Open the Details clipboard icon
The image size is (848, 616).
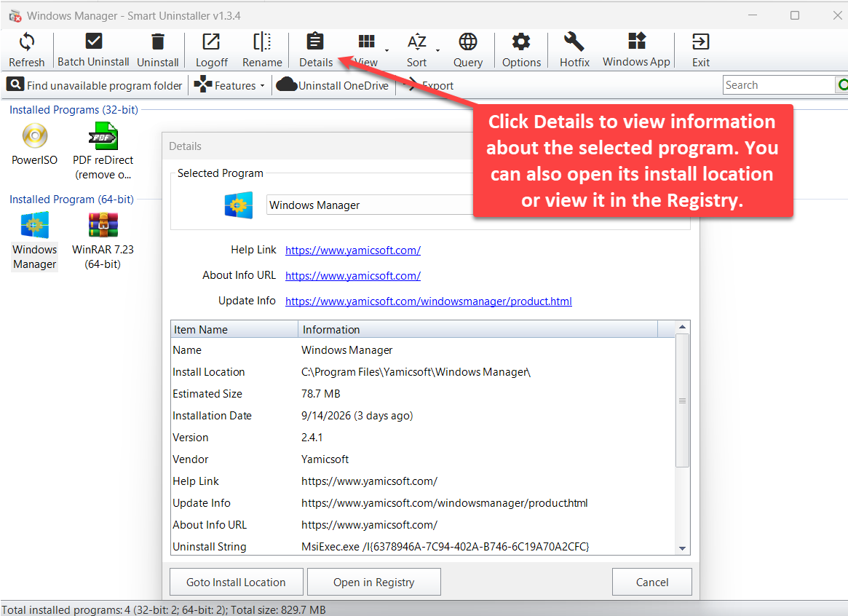tap(315, 42)
